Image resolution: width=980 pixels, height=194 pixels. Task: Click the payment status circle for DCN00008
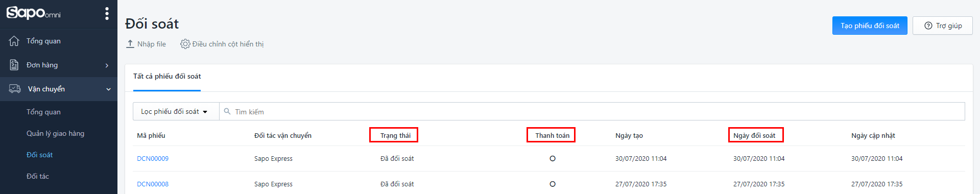[553, 184]
